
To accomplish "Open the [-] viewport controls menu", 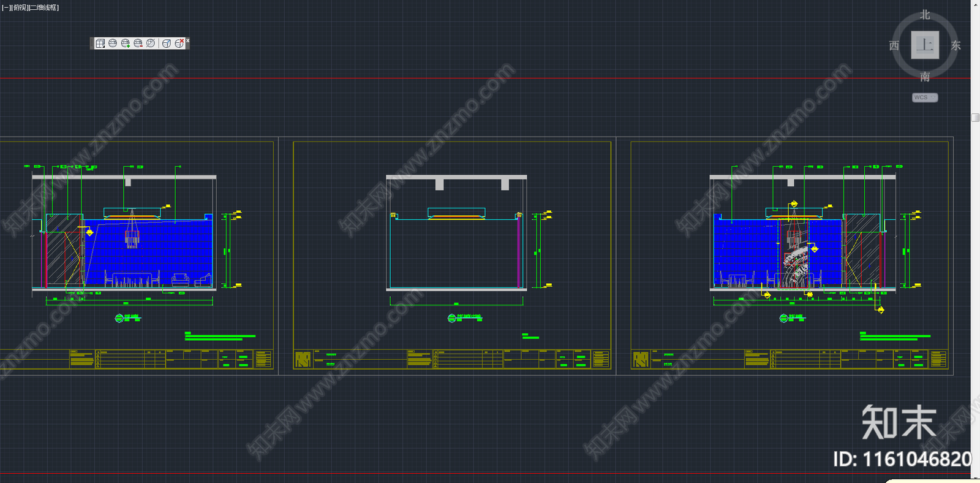I will tap(6, 8).
